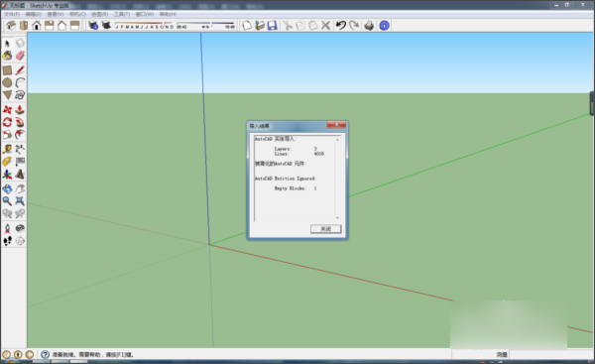Select the red pencil Line tool
The height and width of the screenshot is (364, 595).
(x=20, y=70)
